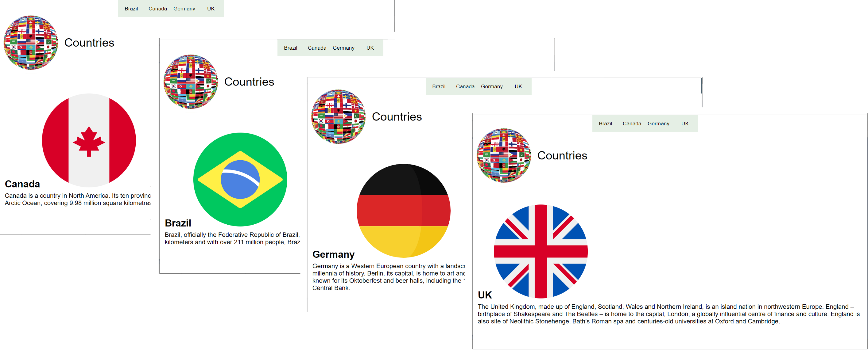Click the globe logo on Canada page
The image size is (868, 350).
31,42
